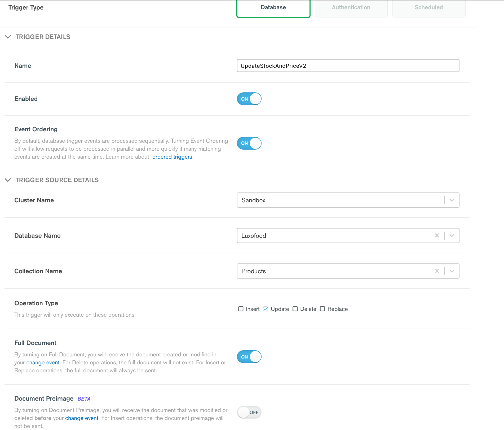This screenshot has height=430, width=504.
Task: Collapse the Trigger Details section
Action: (8, 37)
